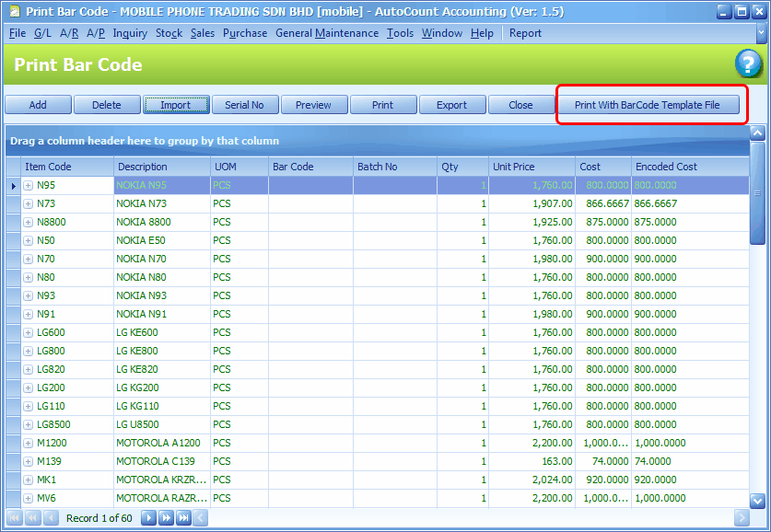Expand the N73 item row

(28, 203)
